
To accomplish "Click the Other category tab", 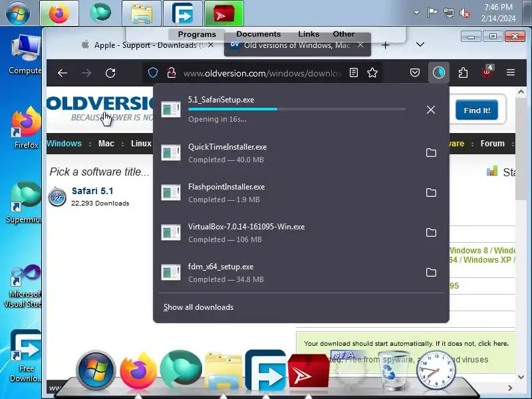I will point(344,34).
